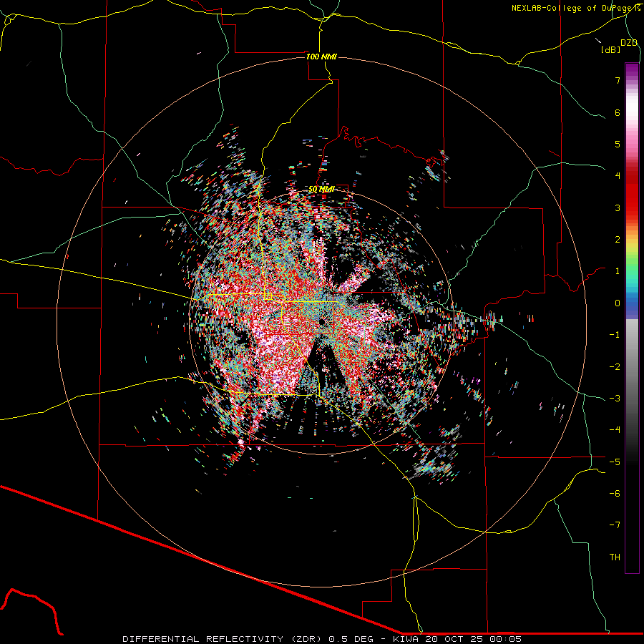Viewport: 644px width, 644px height.
Task: Click the ZDR color scale bar
Action: [x=632, y=318]
